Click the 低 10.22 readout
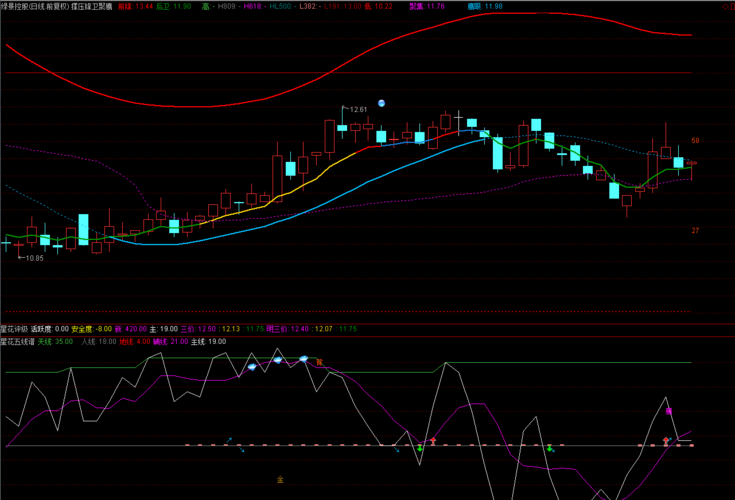Viewport: 735px width, 500px height. pos(378,7)
